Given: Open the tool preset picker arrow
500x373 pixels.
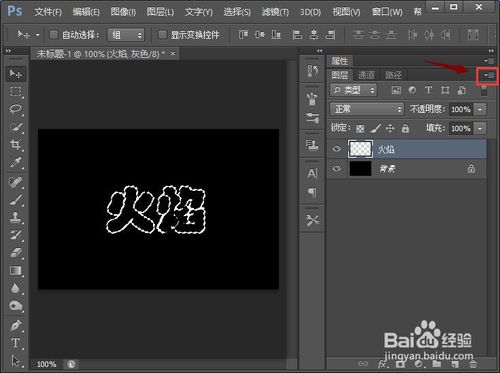Looking at the screenshot, I should point(38,35).
